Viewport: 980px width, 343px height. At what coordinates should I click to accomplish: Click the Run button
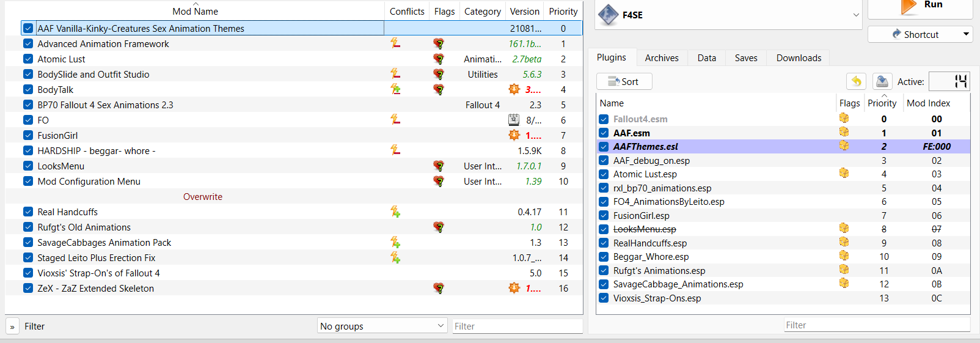point(920,6)
